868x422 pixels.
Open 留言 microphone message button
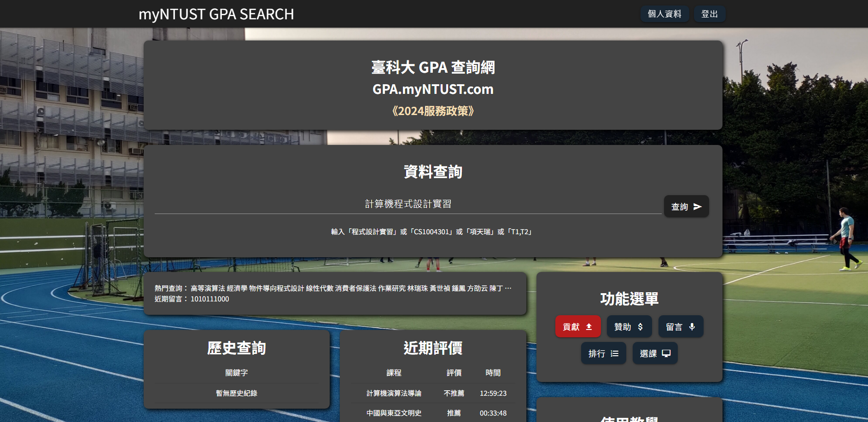click(681, 327)
